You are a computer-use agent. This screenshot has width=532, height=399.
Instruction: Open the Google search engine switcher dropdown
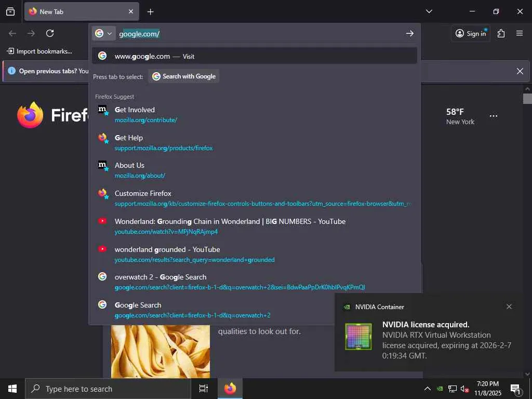[x=103, y=33]
